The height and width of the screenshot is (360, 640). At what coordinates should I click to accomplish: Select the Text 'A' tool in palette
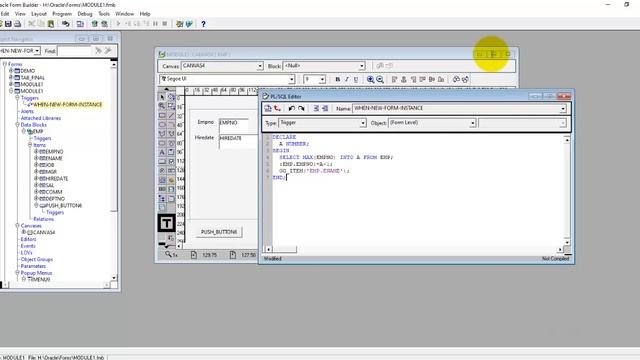(162, 152)
